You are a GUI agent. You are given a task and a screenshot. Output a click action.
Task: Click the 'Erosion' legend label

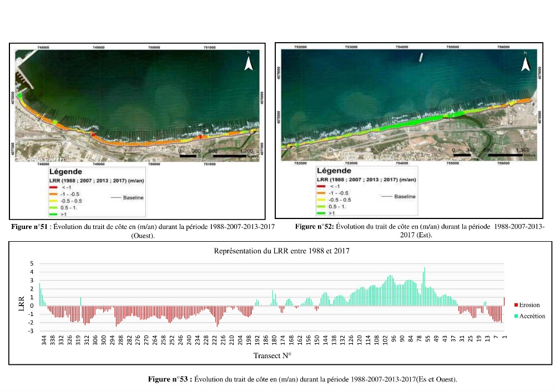pyautogui.click(x=529, y=305)
